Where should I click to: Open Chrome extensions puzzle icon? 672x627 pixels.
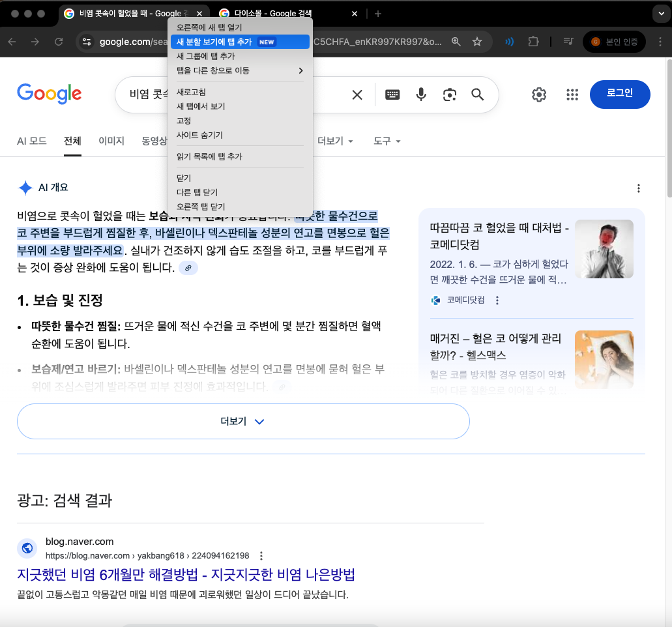[x=533, y=42]
